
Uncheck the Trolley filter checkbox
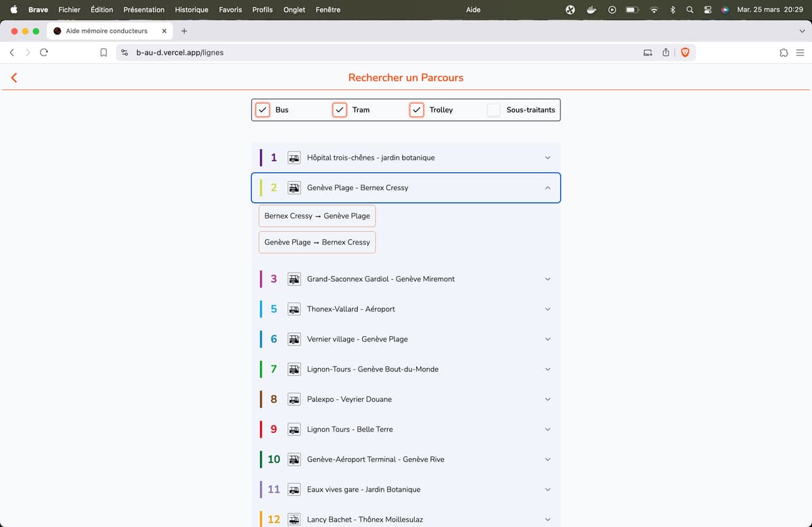coord(417,110)
